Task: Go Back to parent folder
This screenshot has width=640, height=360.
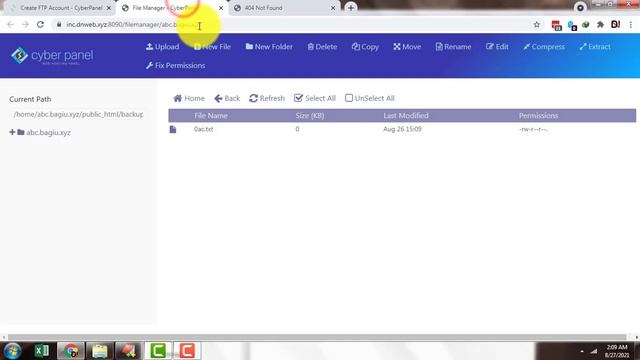Action: pyautogui.click(x=227, y=98)
